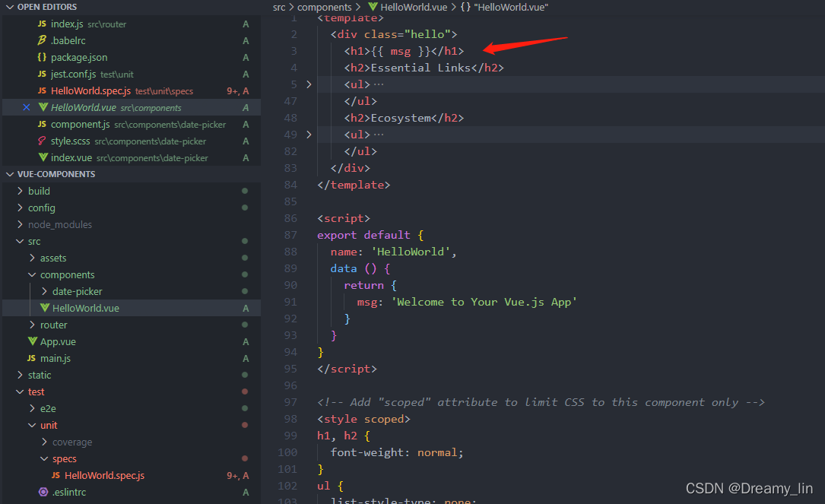The width and height of the screenshot is (825, 504).
Task: Click the braces symbol icon in the breadcrumb
Action: (465, 7)
